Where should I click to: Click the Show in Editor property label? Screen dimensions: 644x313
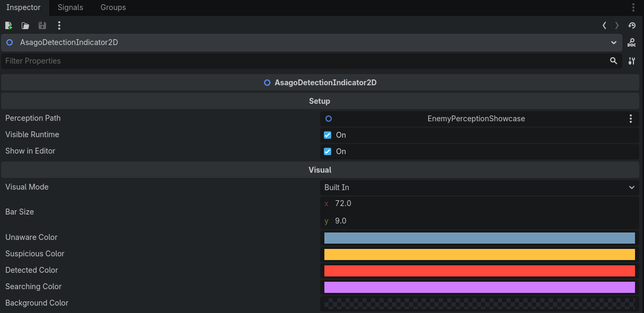[30, 151]
